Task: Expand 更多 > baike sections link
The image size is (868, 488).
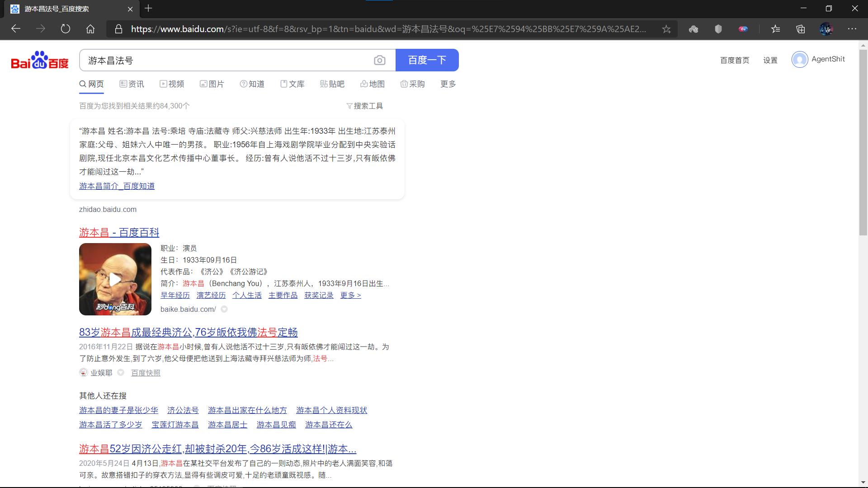Action: click(x=350, y=295)
